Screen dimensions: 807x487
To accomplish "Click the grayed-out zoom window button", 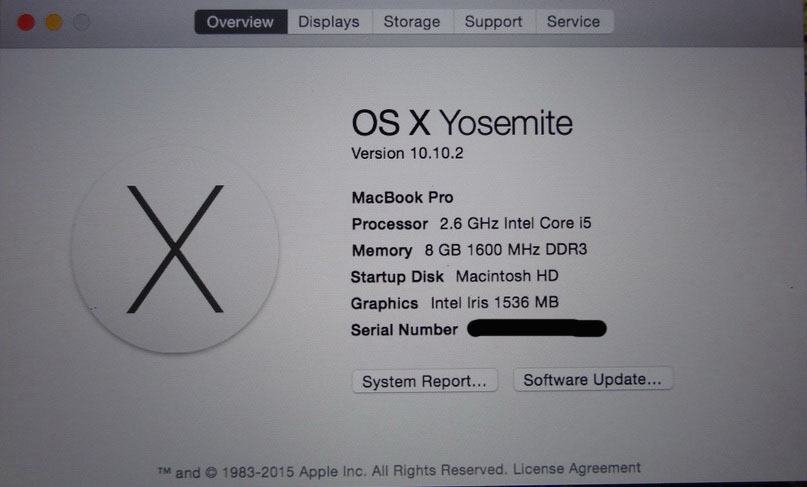I will click(81, 22).
